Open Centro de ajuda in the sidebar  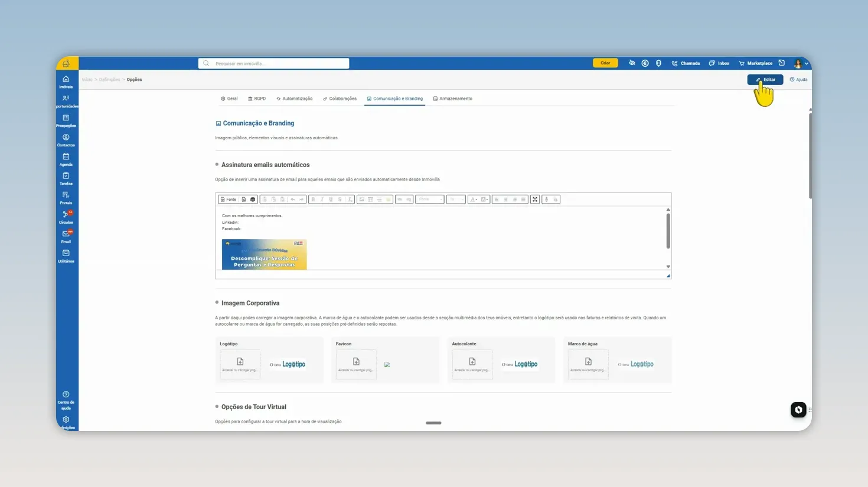click(x=66, y=400)
